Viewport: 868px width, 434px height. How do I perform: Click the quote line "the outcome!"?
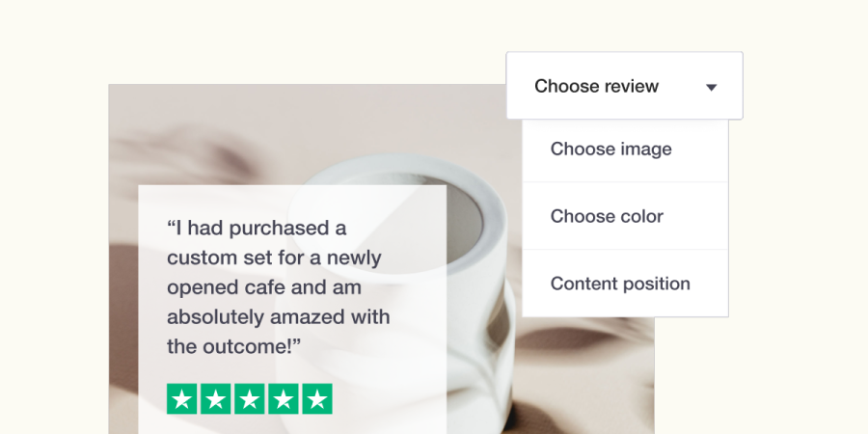[233, 347]
